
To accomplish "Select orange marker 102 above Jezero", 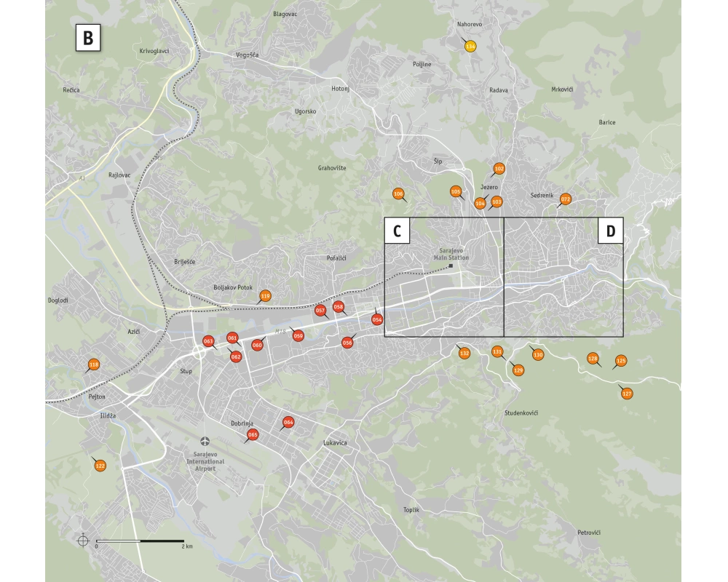I will (x=499, y=169).
